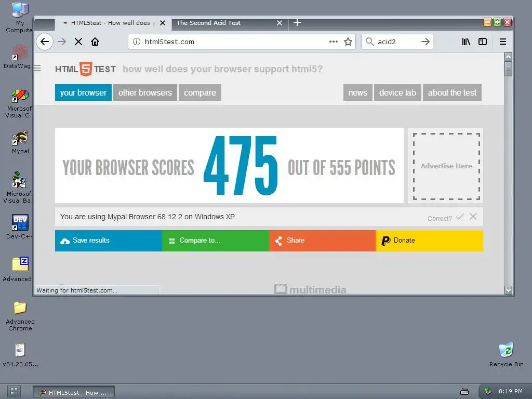Close the HTML5test tab
Image resolution: width=532 pixels, height=399 pixels.
[x=163, y=23]
